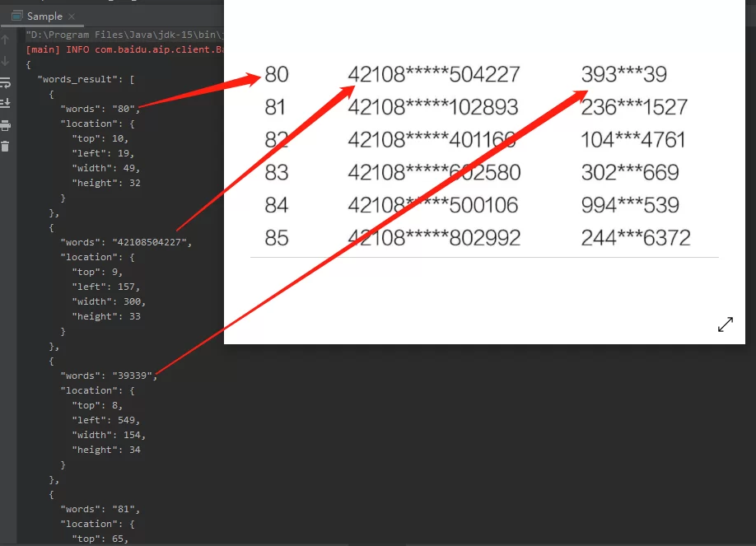
Task: Click the scroll to end console icon
Action: 5,103
